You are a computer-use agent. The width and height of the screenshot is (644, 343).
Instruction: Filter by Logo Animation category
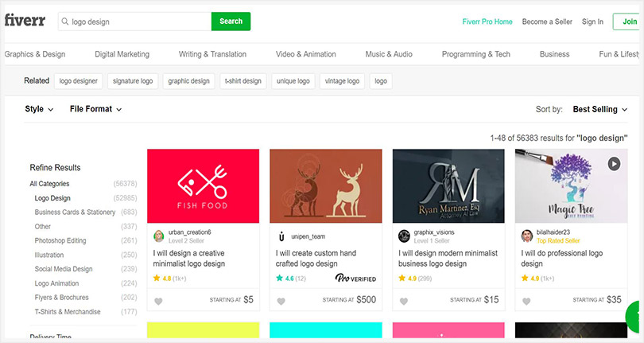(x=56, y=283)
